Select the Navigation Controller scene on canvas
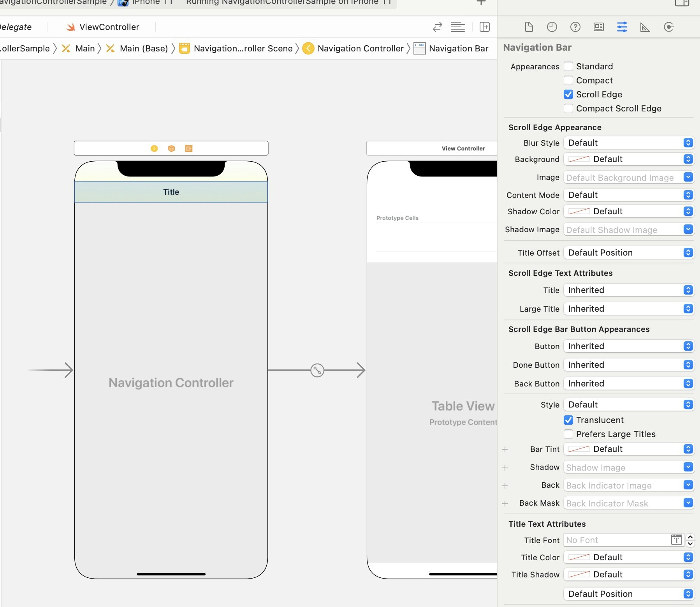Viewport: 700px width, 607px height. pos(171,383)
